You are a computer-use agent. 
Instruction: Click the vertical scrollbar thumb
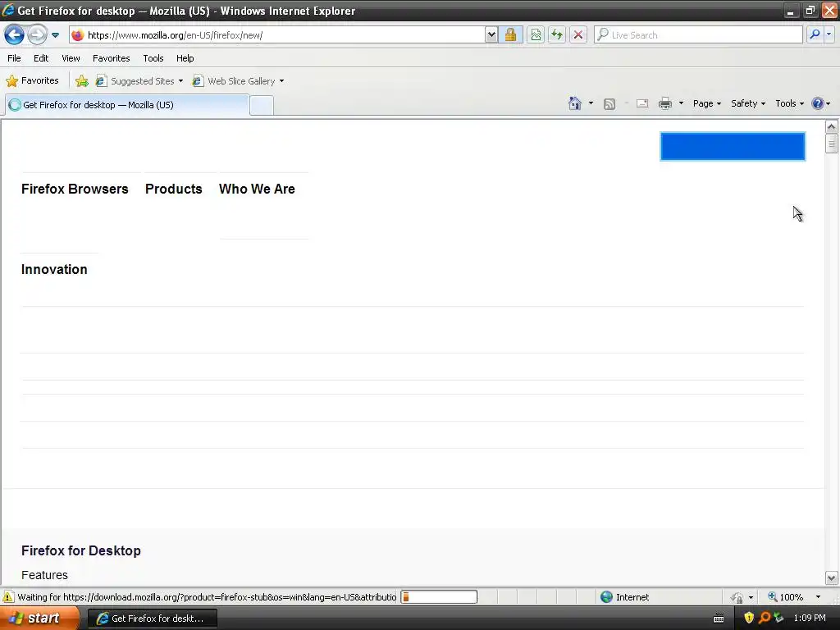tap(832, 144)
